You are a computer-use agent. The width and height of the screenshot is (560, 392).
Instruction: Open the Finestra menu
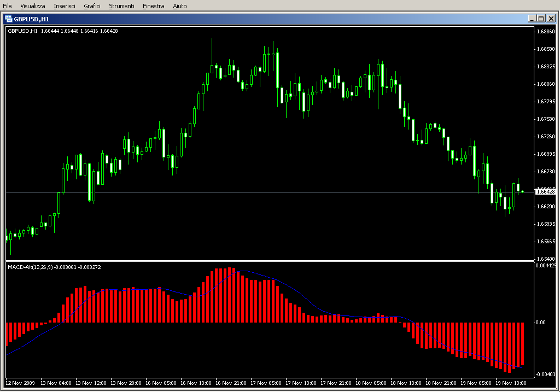[x=153, y=6]
